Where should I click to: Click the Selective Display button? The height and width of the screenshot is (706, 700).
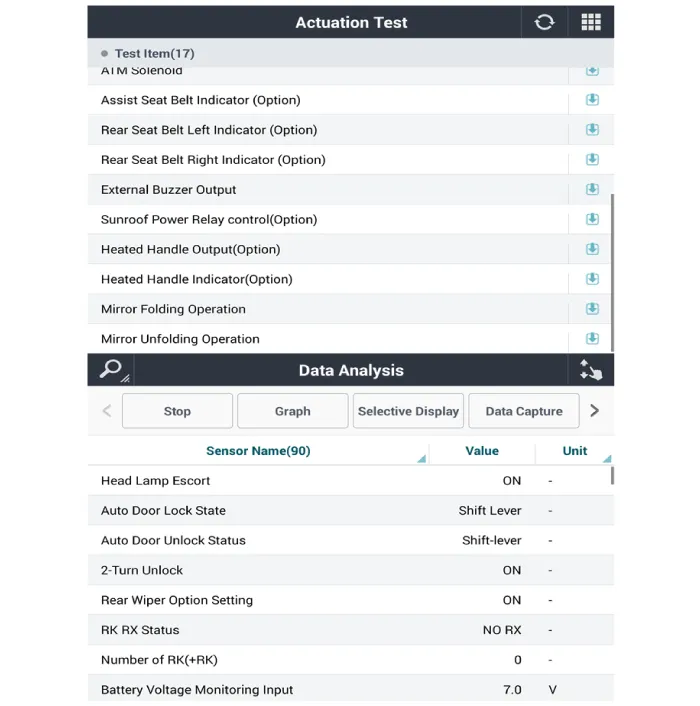(408, 411)
